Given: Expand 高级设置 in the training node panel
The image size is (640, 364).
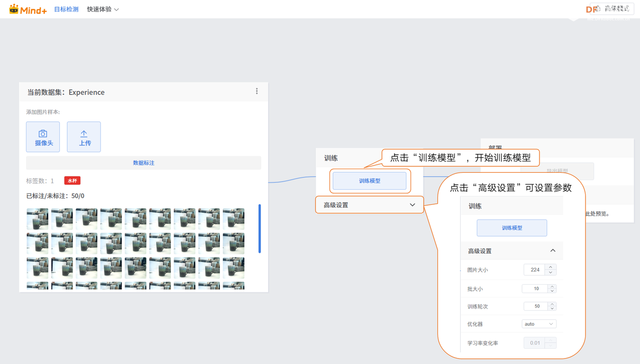Looking at the screenshot, I should click(x=369, y=205).
